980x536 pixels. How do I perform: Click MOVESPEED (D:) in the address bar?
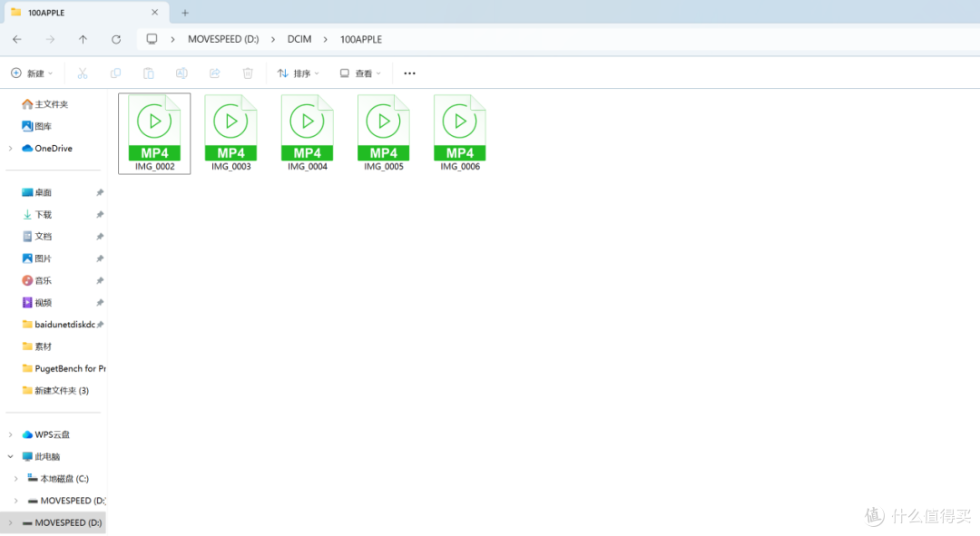[223, 39]
